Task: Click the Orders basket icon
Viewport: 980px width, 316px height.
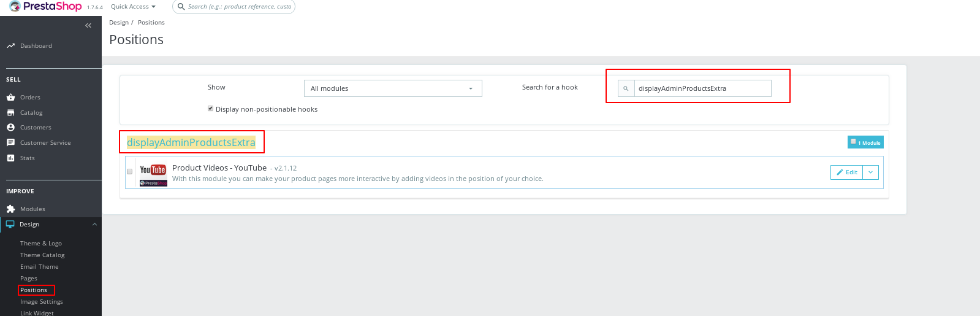Action: coord(10,97)
